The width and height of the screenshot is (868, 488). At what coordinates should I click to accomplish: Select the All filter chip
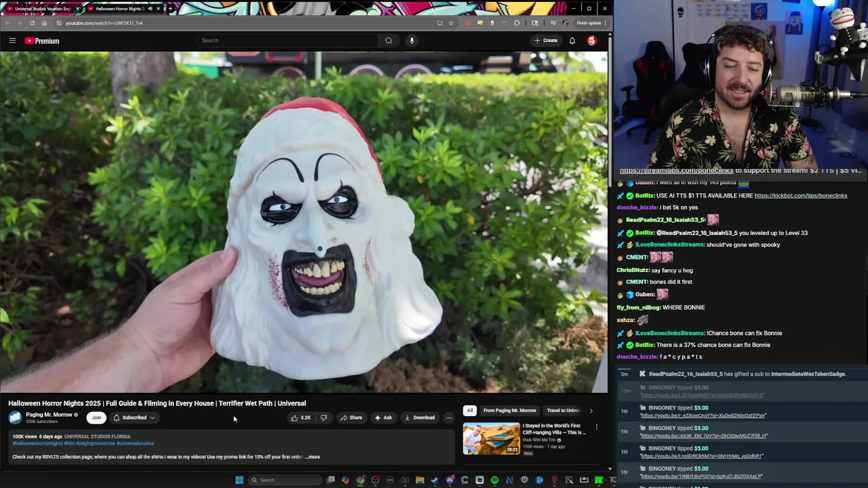pos(469,411)
